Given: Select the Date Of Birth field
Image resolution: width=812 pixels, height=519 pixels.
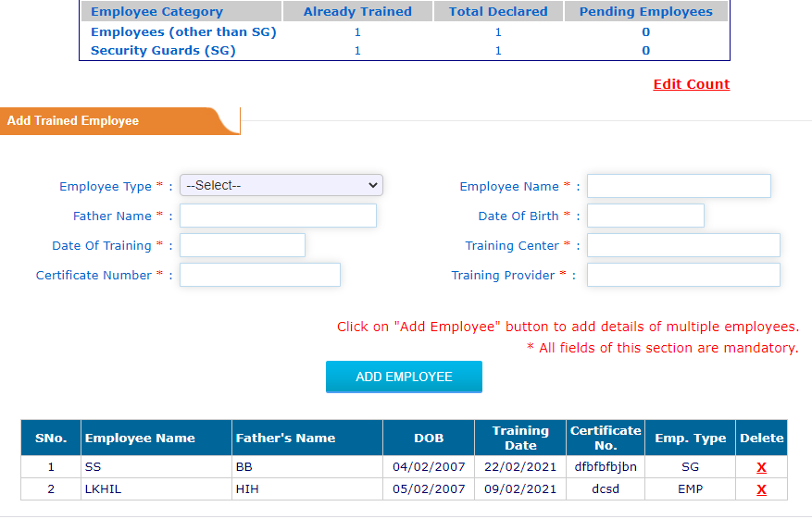Looking at the screenshot, I should [645, 216].
